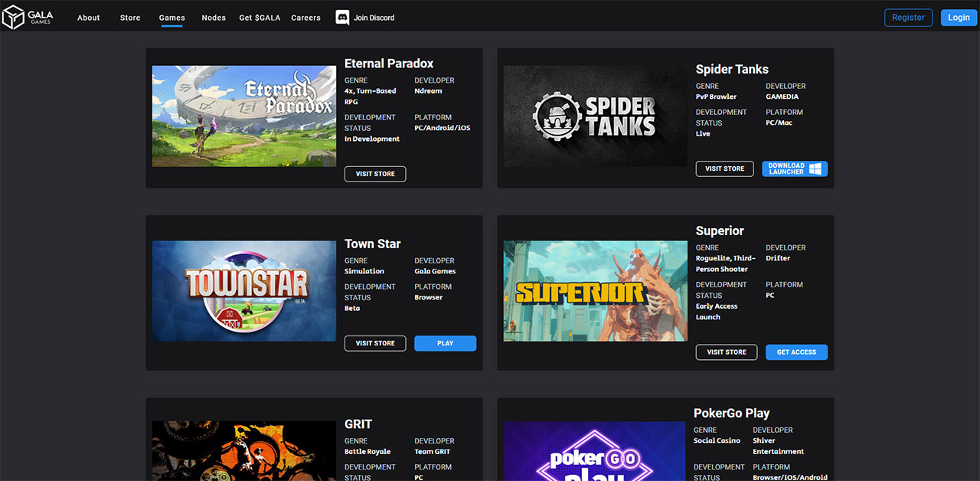Visit store for Superior
This screenshot has width=980, height=481.
point(726,352)
